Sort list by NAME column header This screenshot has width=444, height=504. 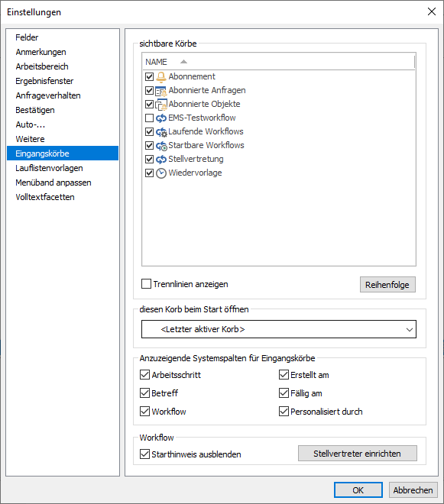[278, 62]
